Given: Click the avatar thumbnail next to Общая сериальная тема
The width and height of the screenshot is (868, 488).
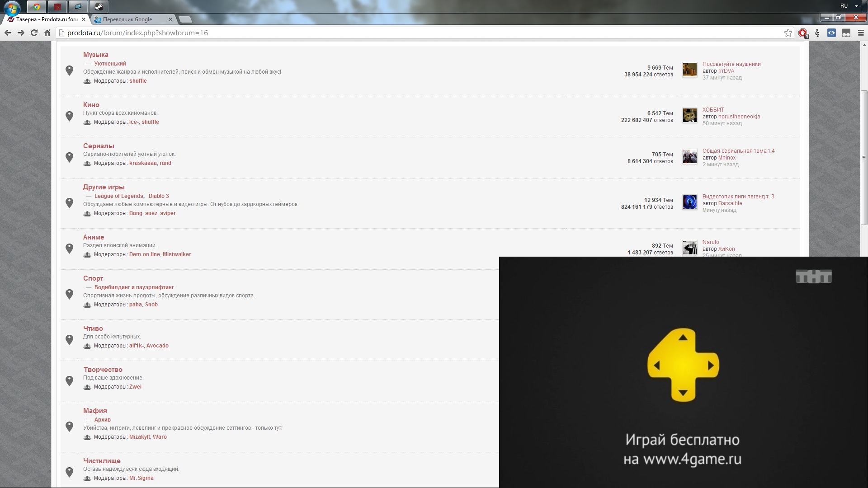Looking at the screenshot, I should pos(689,157).
